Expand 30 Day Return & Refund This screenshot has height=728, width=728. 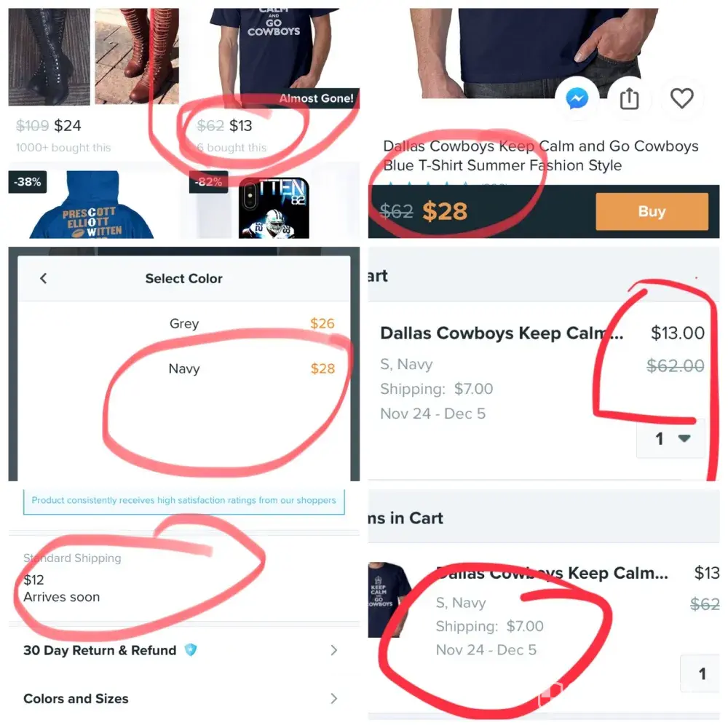coord(184,650)
